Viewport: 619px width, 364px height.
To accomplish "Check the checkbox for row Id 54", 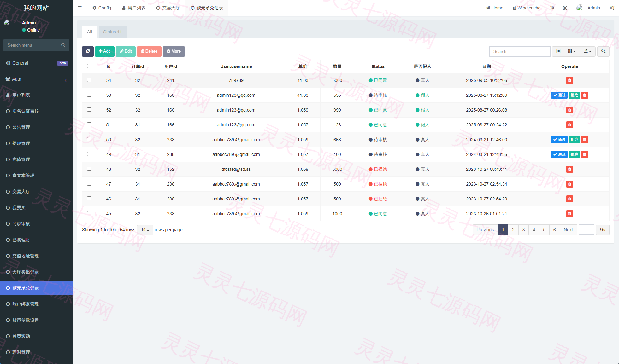I will click(89, 80).
